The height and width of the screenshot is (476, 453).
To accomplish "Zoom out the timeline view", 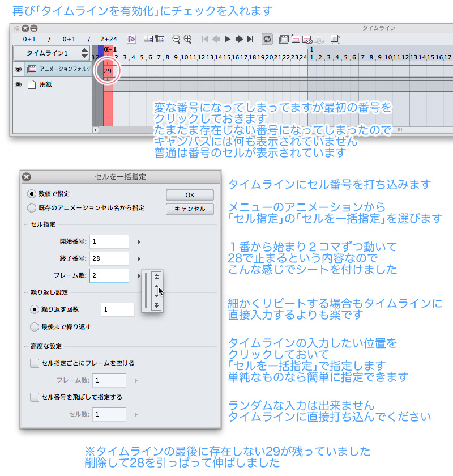I will tap(176, 39).
